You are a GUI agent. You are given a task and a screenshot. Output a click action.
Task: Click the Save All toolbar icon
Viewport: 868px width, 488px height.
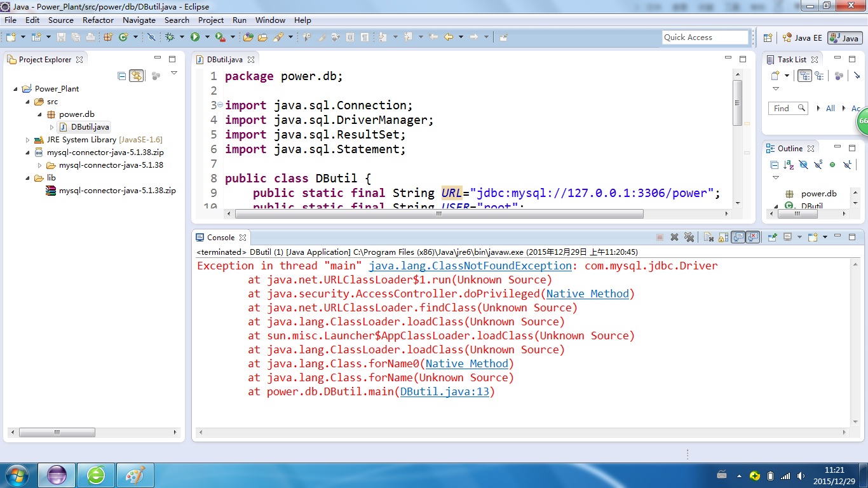click(x=76, y=37)
